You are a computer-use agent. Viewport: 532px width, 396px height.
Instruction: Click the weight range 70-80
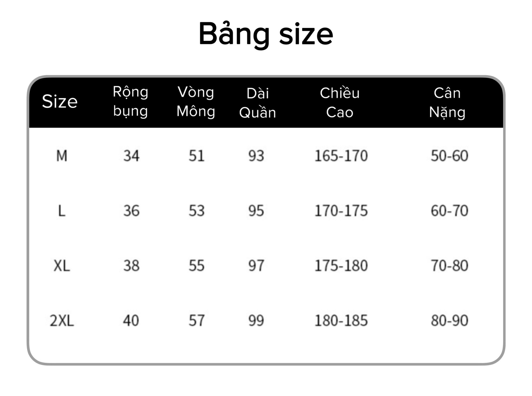449,266
